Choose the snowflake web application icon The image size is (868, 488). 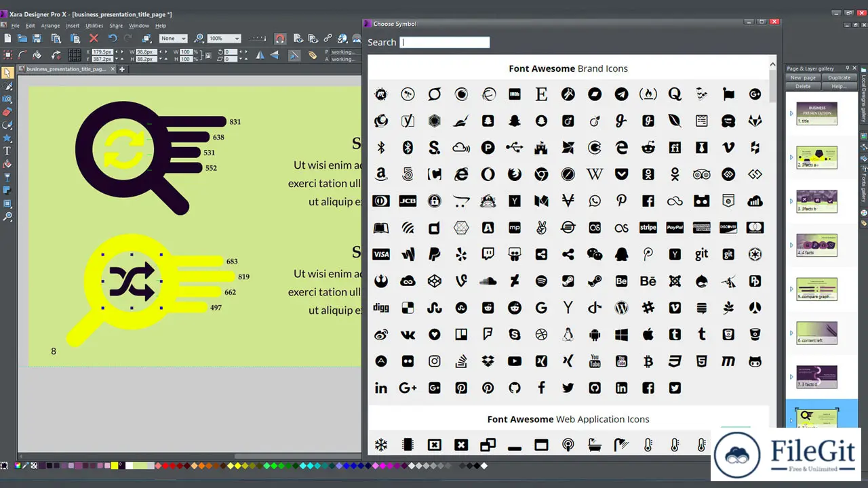pyautogui.click(x=381, y=445)
